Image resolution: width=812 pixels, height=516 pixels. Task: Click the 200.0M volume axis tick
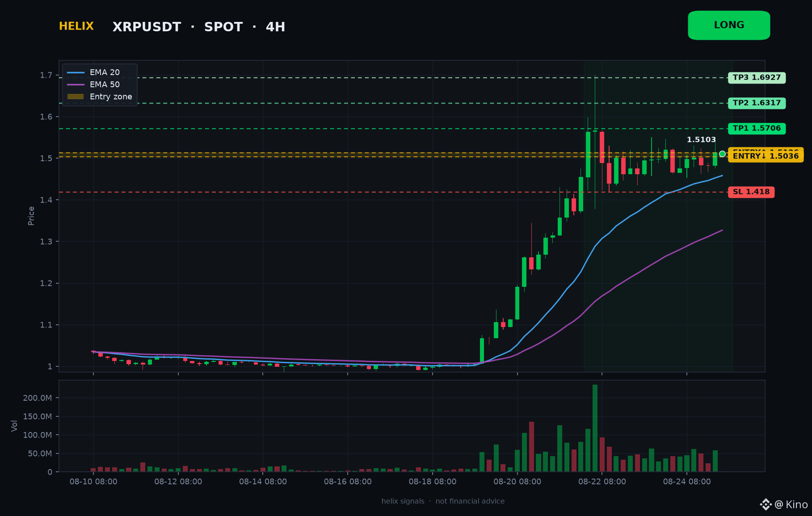click(38, 398)
